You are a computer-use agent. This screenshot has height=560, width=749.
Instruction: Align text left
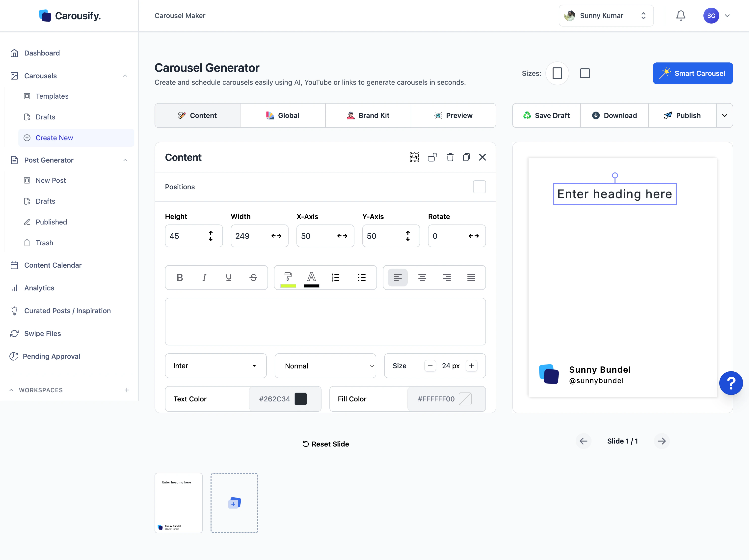[398, 278]
